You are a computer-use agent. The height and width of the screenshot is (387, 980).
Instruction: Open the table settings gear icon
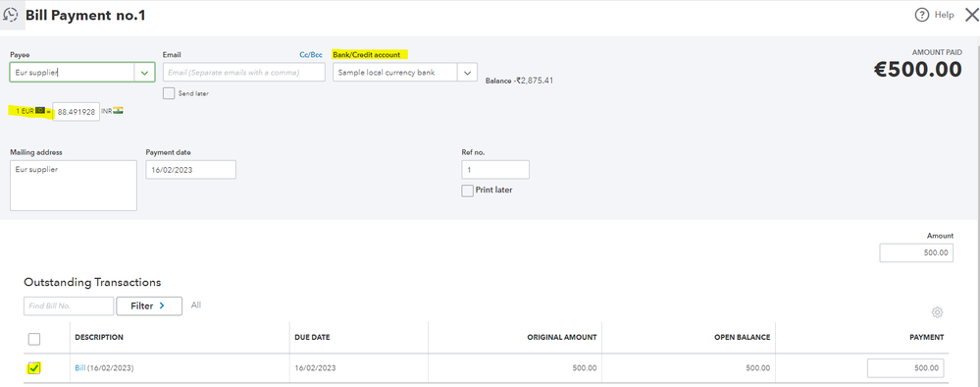tap(937, 312)
